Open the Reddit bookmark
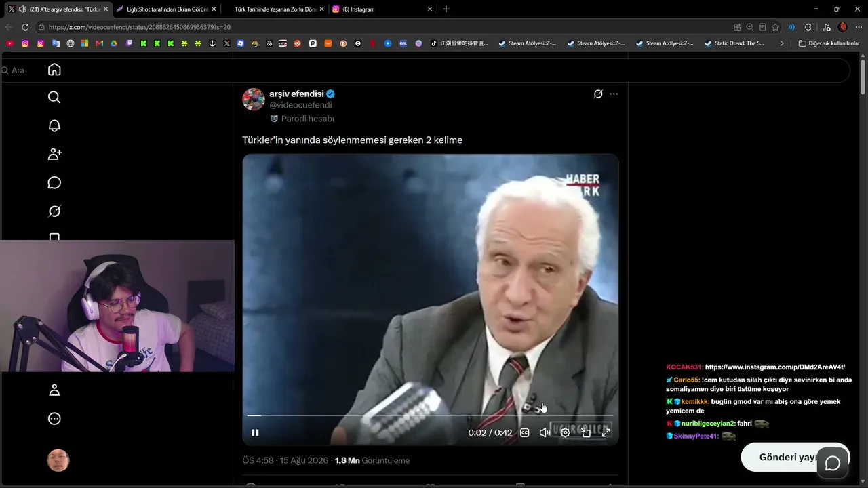Screen dimensions: 868x488 [x=298, y=43]
